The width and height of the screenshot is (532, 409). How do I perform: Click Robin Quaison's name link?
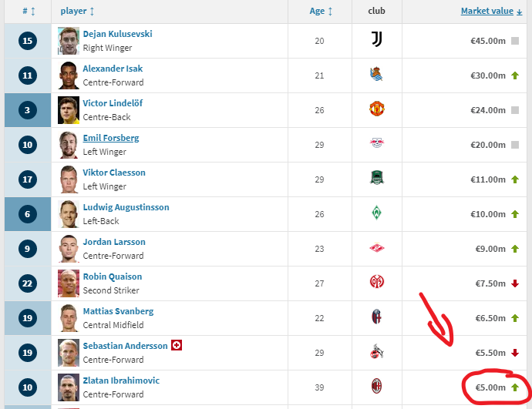(113, 277)
